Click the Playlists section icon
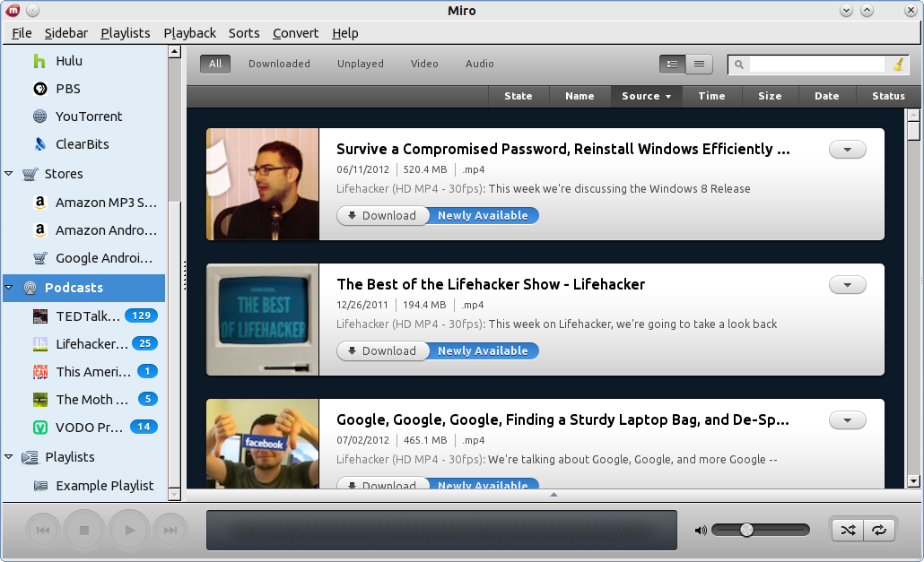 pos(31,457)
